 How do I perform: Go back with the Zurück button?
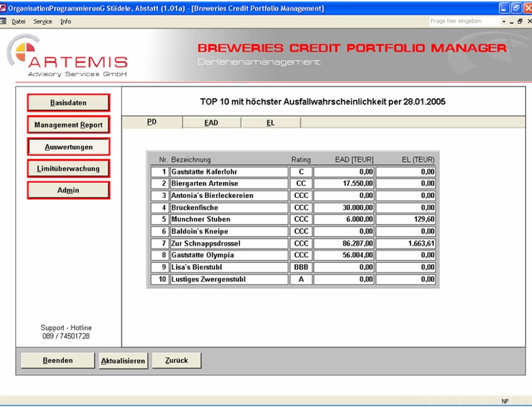coord(177,360)
